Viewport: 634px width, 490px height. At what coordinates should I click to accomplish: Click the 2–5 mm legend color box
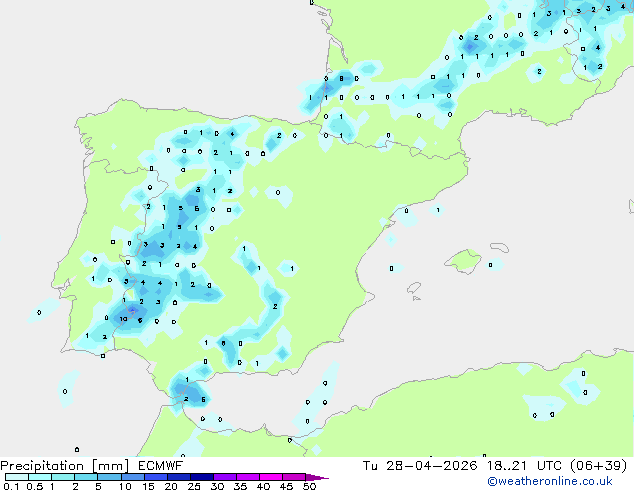(x=86, y=477)
